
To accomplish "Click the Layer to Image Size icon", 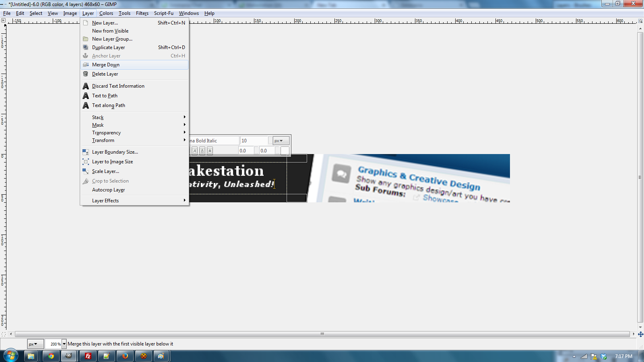I will point(86,162).
